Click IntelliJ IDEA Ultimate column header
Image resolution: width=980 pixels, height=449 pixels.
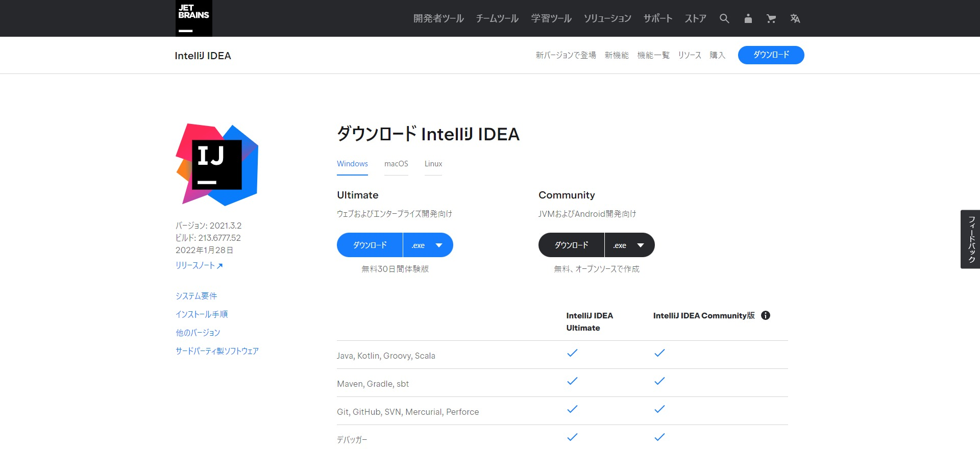tap(590, 321)
